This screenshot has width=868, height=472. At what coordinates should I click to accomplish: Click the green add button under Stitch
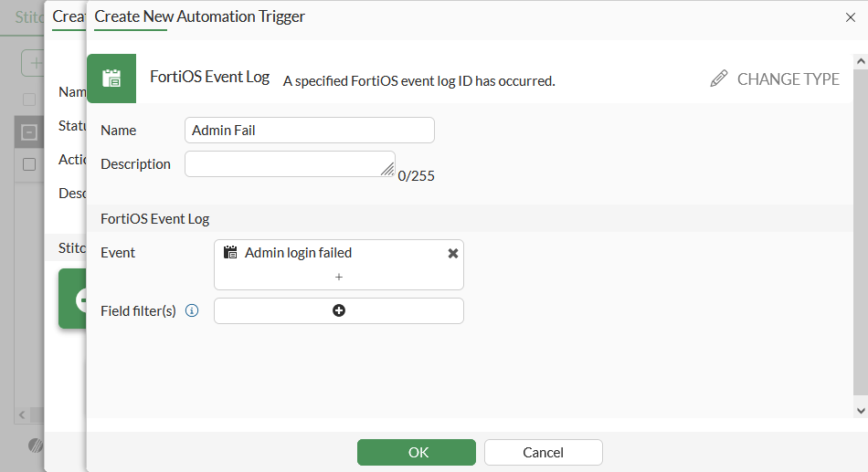coord(72,299)
